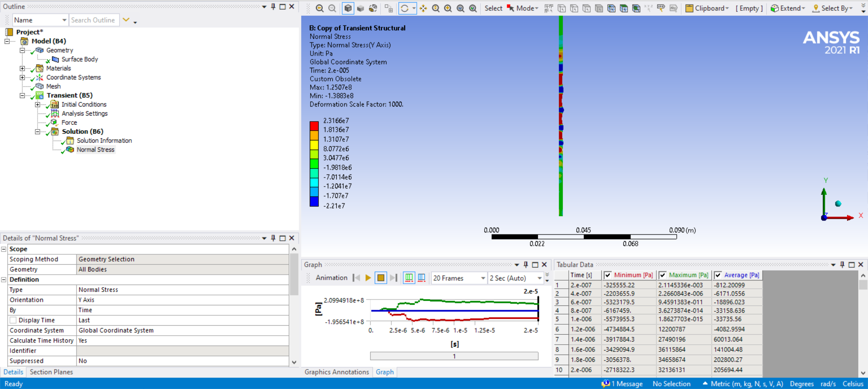Expand the Initial Conditions node

38,104
